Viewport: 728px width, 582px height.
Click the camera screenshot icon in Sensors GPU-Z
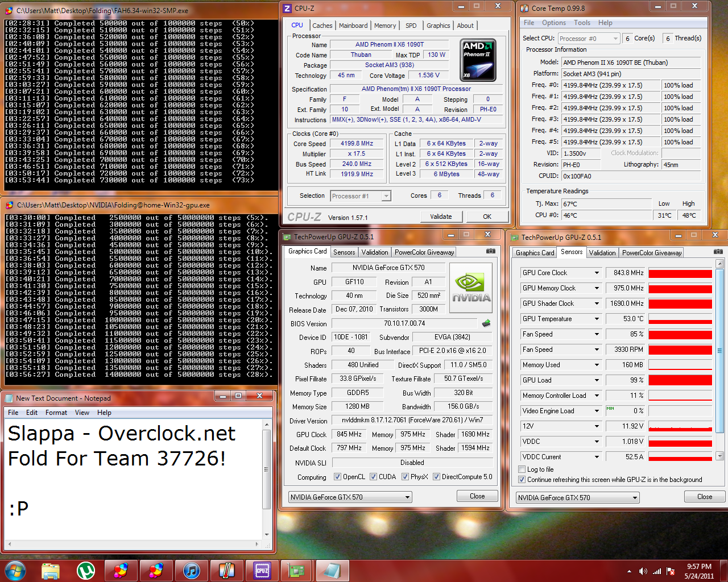[x=718, y=251]
